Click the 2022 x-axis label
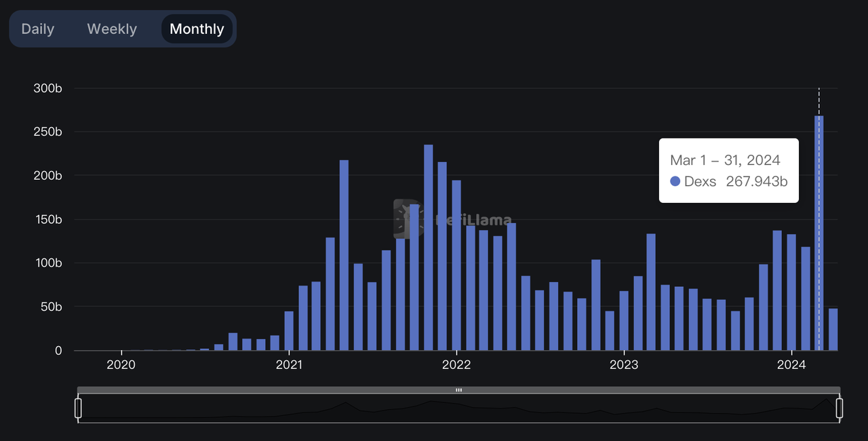This screenshot has height=441, width=868. tap(456, 365)
